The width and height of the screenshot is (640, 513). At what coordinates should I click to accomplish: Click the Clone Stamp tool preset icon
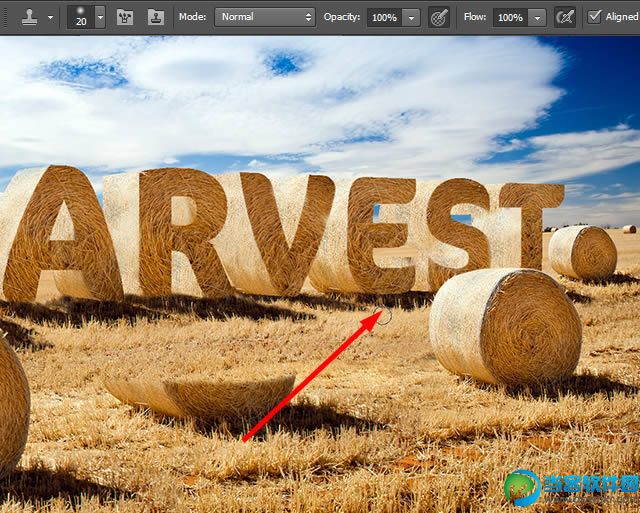29,17
